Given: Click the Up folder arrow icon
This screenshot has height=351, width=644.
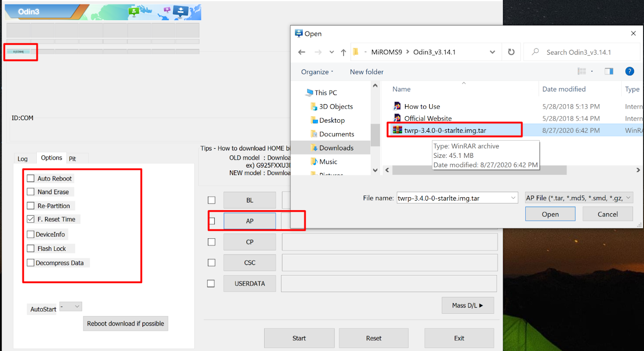Looking at the screenshot, I should tap(343, 52).
